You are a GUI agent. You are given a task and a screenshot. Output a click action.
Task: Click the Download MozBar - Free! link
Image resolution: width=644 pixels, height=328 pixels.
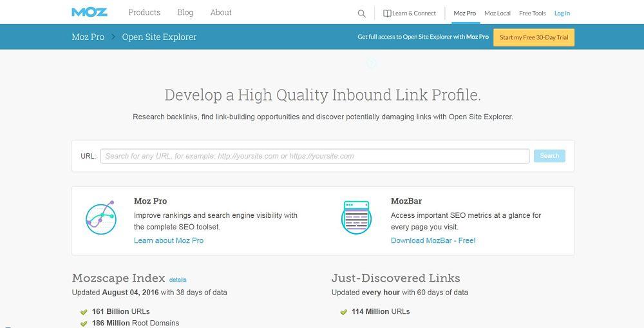click(433, 240)
